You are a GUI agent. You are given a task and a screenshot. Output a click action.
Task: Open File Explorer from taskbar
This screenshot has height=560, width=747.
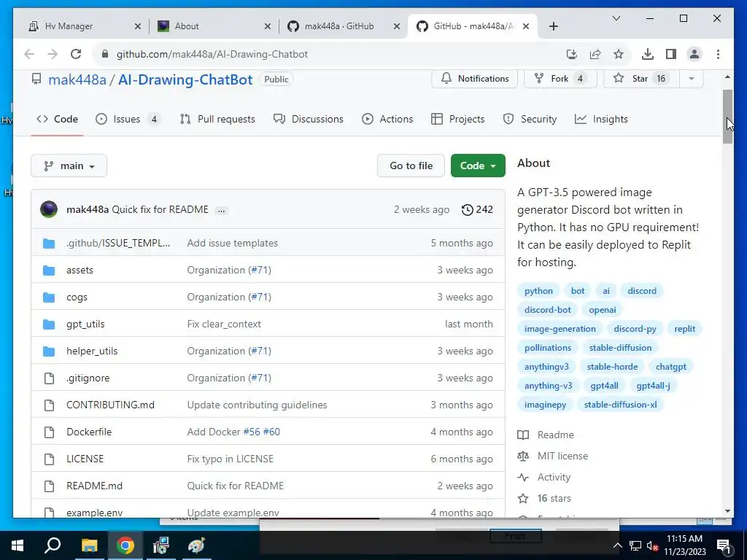[89, 545]
